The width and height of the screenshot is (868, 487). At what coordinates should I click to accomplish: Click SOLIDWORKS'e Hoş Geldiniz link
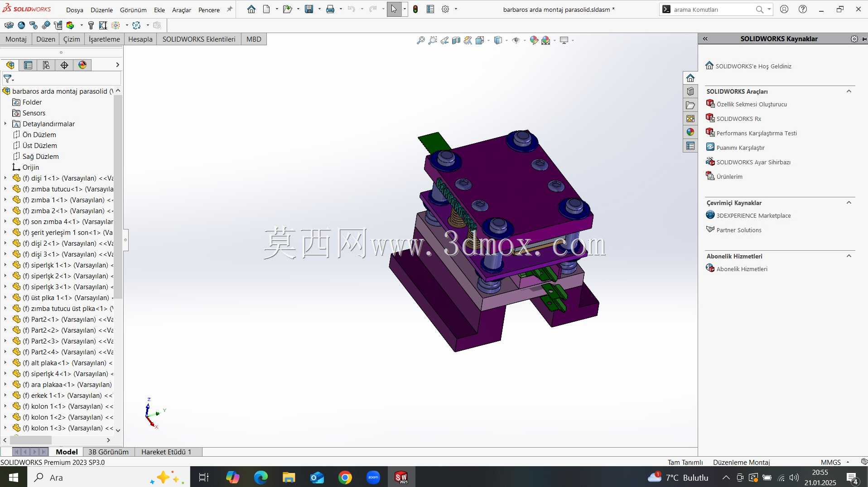pos(754,67)
